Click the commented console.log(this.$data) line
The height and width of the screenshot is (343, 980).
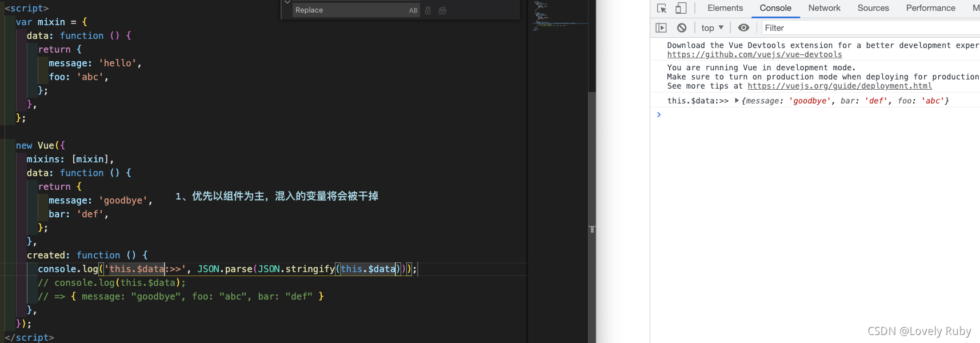pyautogui.click(x=112, y=282)
